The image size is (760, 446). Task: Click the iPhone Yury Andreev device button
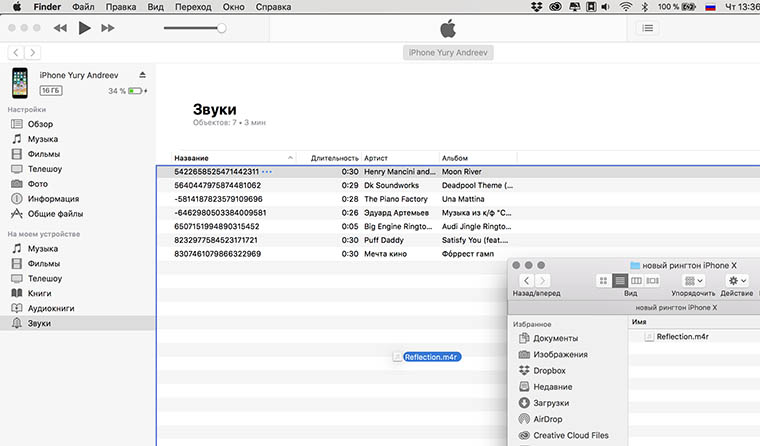click(x=446, y=52)
